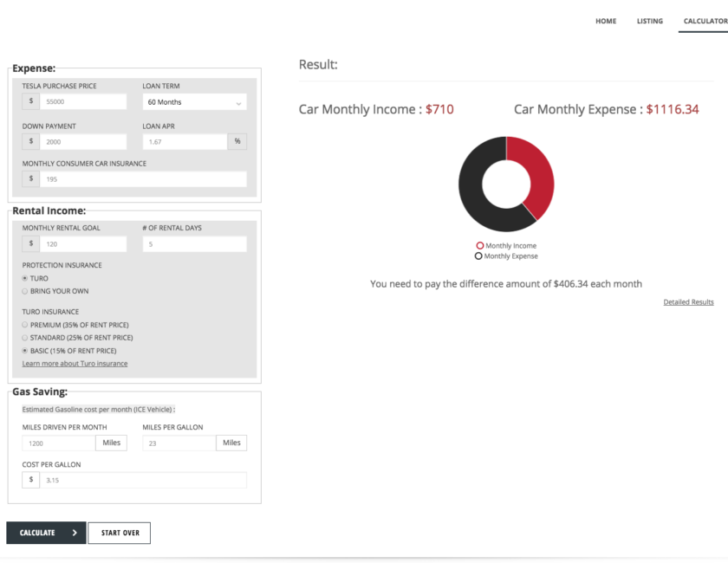The width and height of the screenshot is (728, 563).
Task: Open the Home nav tab
Action: click(x=606, y=21)
